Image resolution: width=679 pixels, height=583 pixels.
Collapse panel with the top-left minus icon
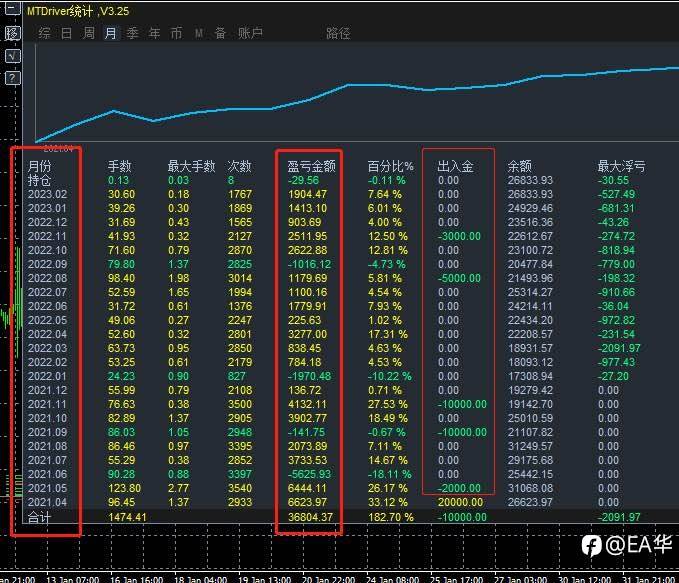pos(12,10)
